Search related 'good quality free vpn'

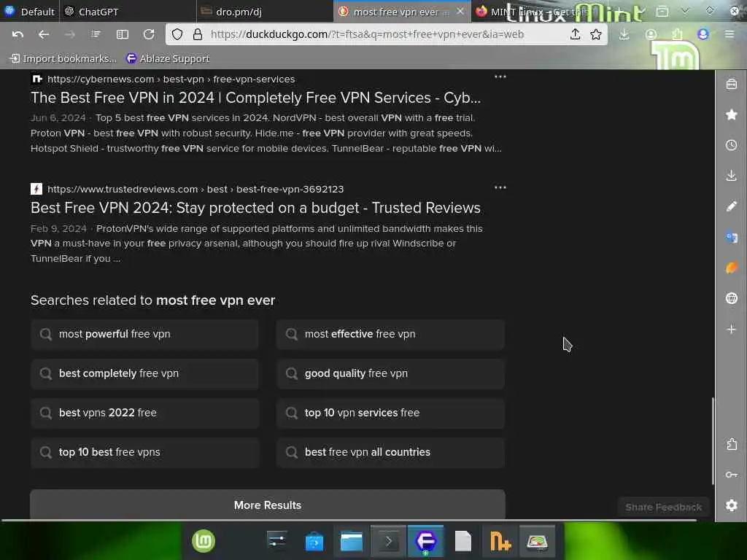[390, 374]
